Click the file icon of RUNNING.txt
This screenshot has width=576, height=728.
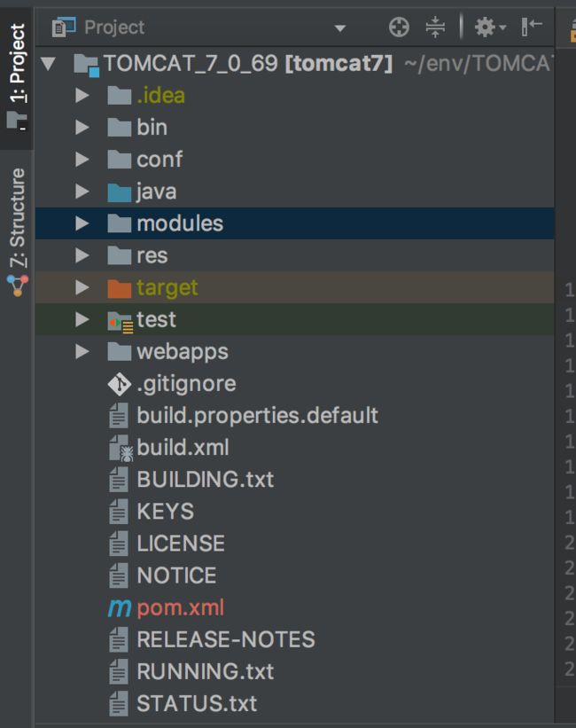[x=119, y=672]
